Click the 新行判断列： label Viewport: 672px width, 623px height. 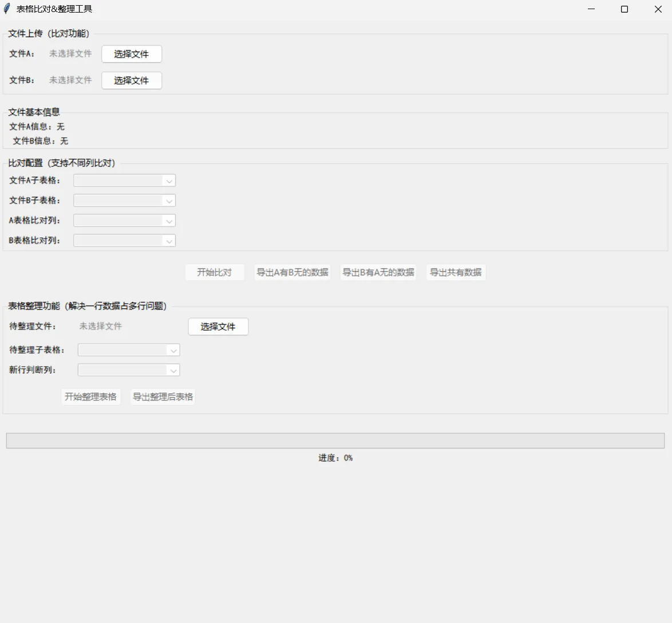[x=33, y=370]
